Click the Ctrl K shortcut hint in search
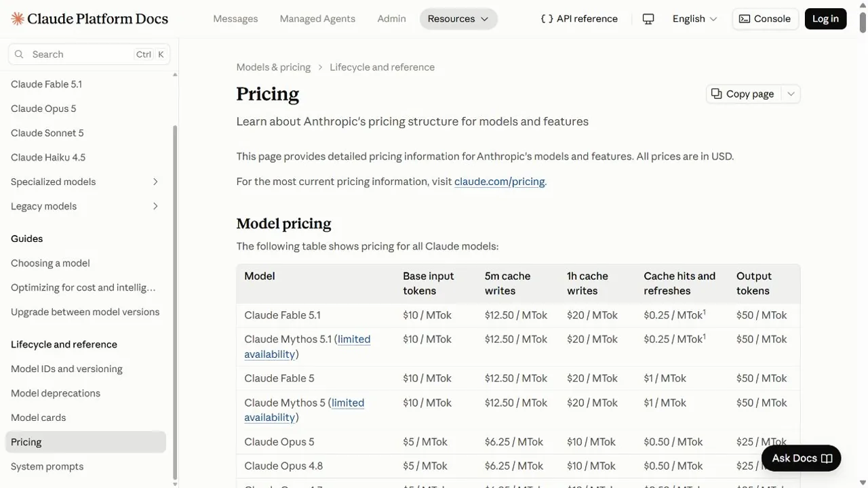Screen dimensions: 868x488 click(x=150, y=54)
